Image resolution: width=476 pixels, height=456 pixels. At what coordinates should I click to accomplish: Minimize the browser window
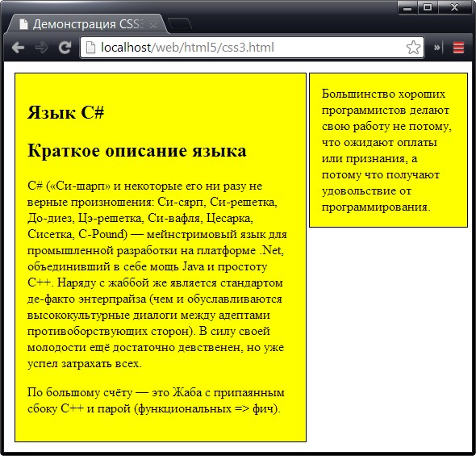[x=407, y=7]
